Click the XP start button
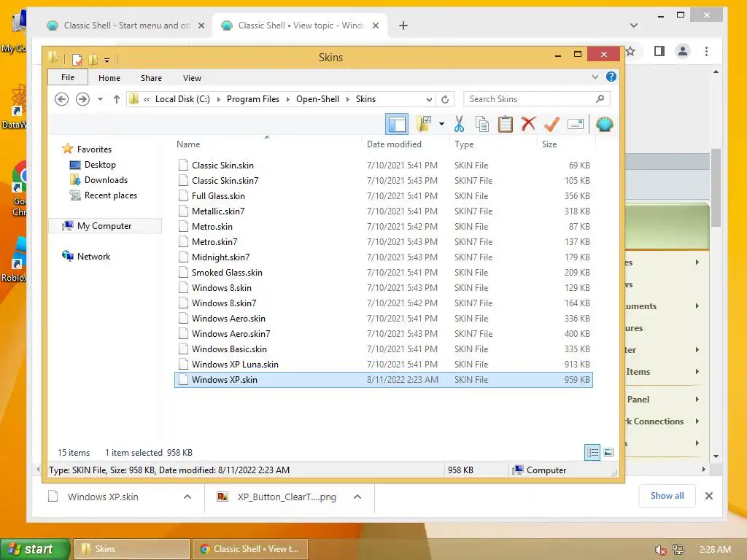 click(x=34, y=549)
